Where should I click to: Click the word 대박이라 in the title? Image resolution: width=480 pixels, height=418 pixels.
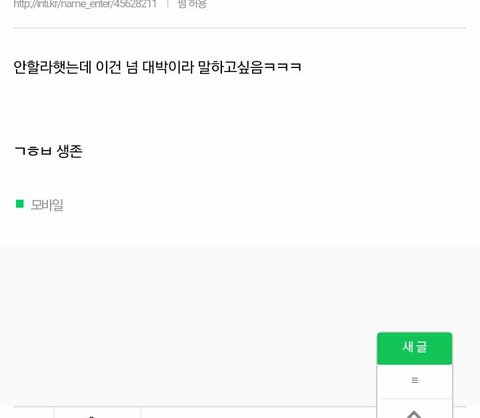(x=168, y=67)
